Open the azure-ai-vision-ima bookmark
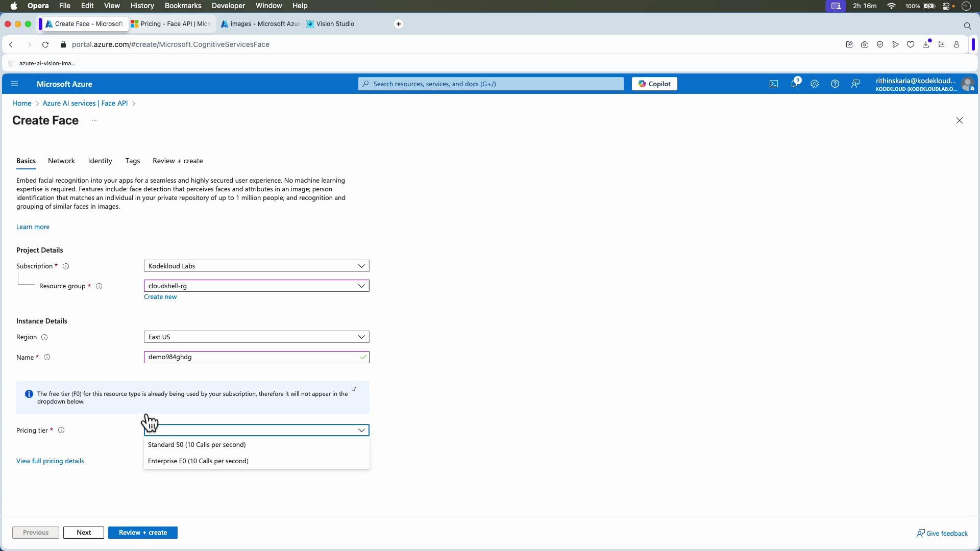The width and height of the screenshot is (980, 551). (43, 64)
